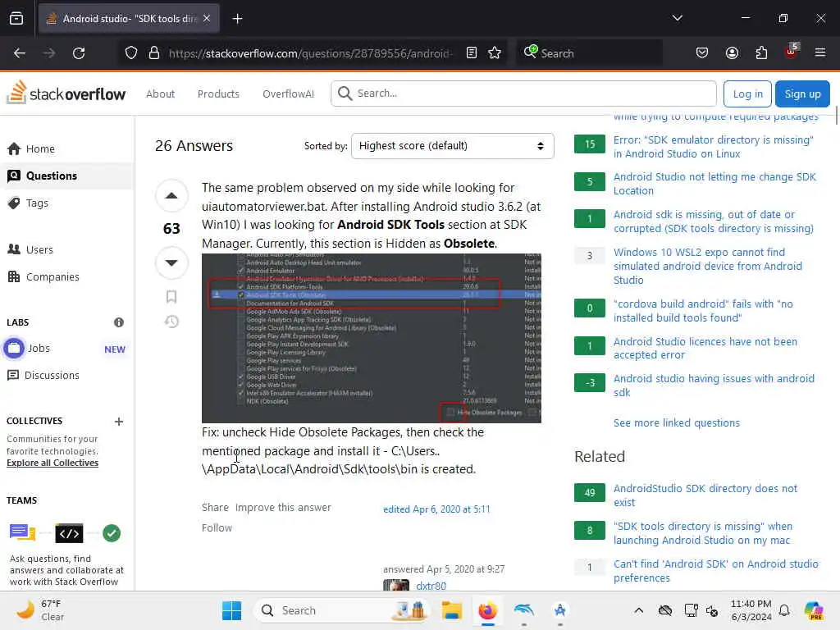Open 'Windows 10 WSL2 expo' linked question
The width and height of the screenshot is (840, 630).
[x=707, y=267]
